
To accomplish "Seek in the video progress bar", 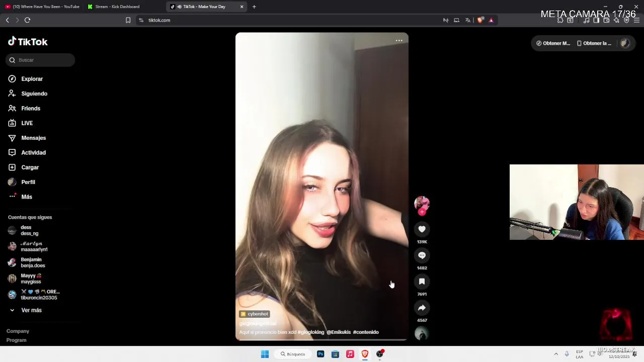I will coord(322,340).
